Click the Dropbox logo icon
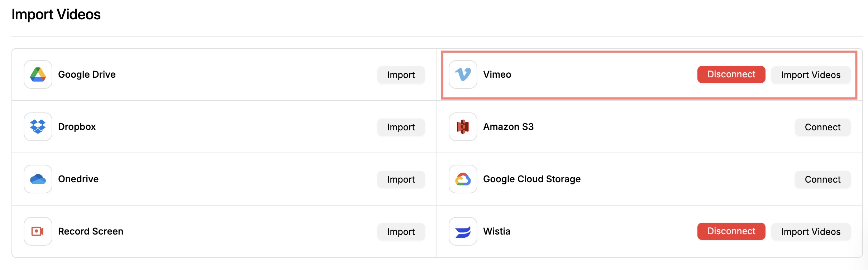Screen dimensions: 868x270 tap(38, 127)
